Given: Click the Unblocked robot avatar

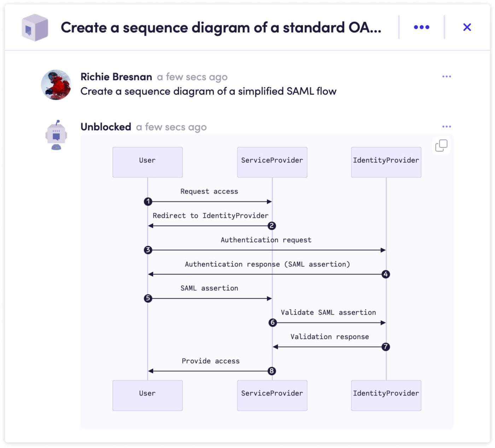Looking at the screenshot, I should click(56, 135).
